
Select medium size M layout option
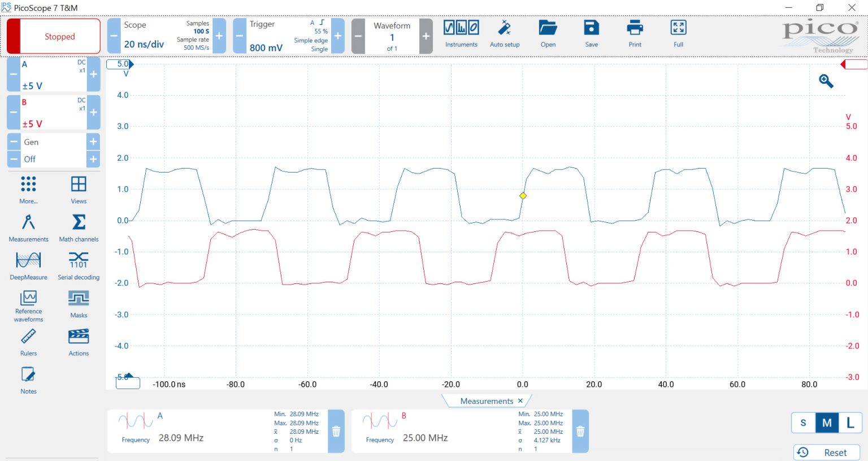(827, 423)
